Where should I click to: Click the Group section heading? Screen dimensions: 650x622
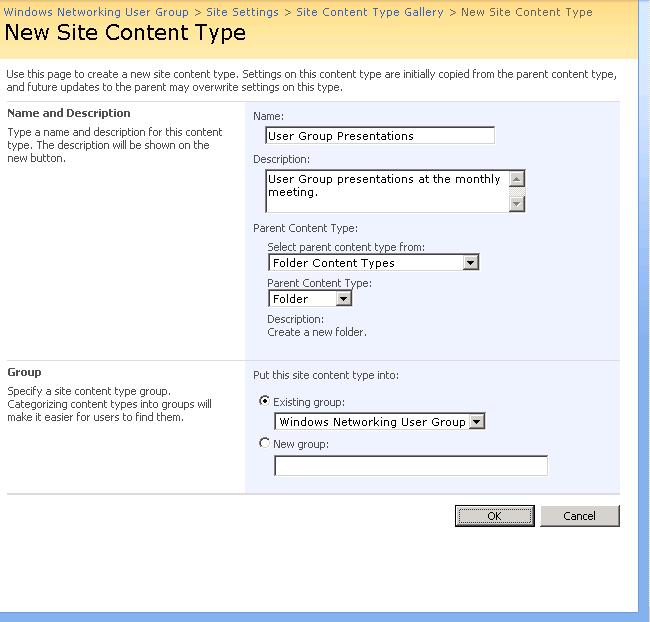(x=24, y=372)
